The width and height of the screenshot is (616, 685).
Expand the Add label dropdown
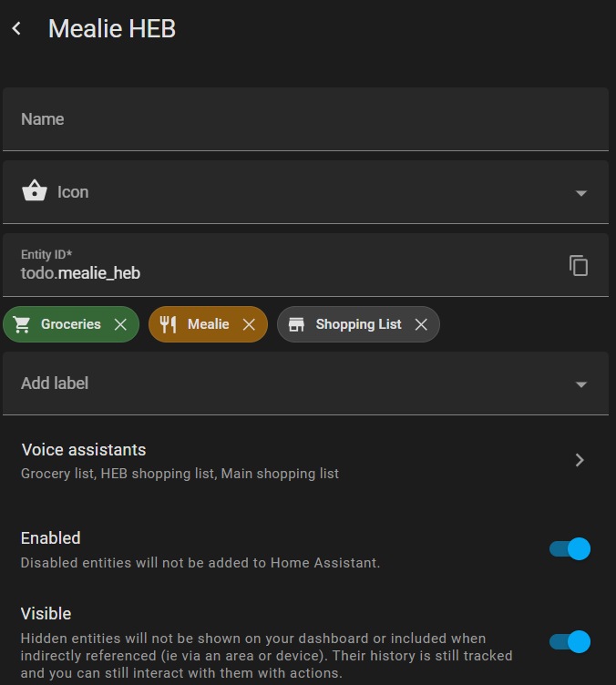tap(581, 384)
